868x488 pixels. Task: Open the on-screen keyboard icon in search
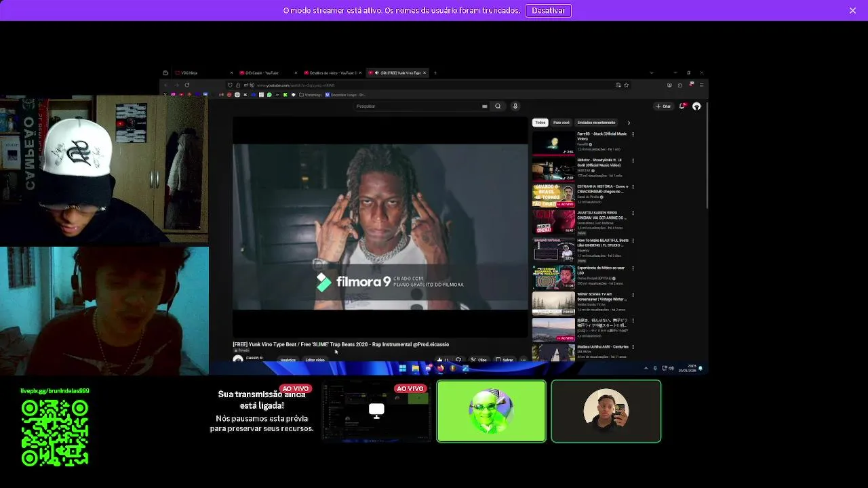click(x=484, y=106)
